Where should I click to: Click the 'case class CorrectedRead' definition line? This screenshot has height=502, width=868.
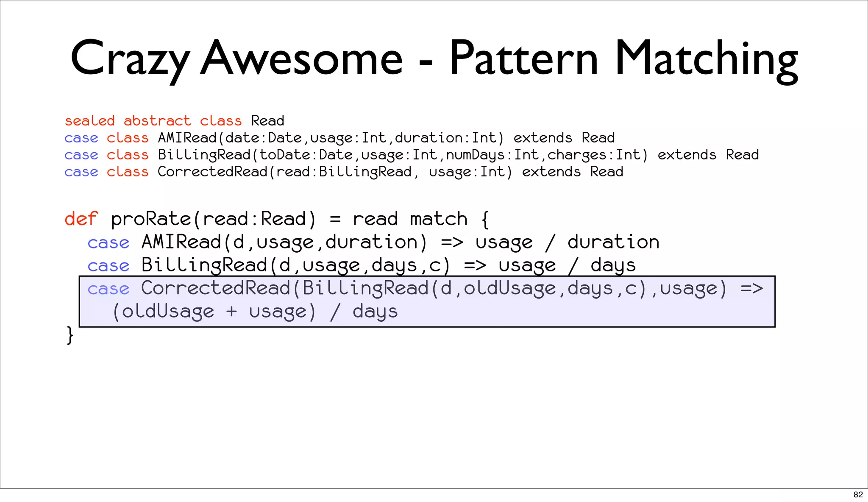pos(344,172)
